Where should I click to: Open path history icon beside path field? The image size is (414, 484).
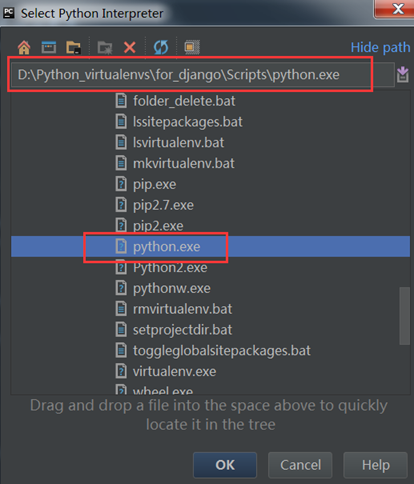point(403,74)
